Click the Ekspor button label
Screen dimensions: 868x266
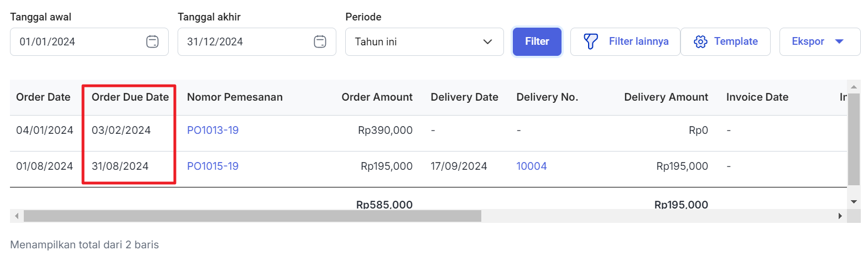808,41
